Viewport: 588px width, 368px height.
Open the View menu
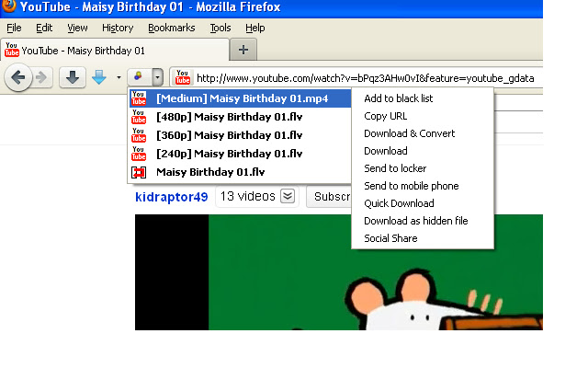(77, 28)
